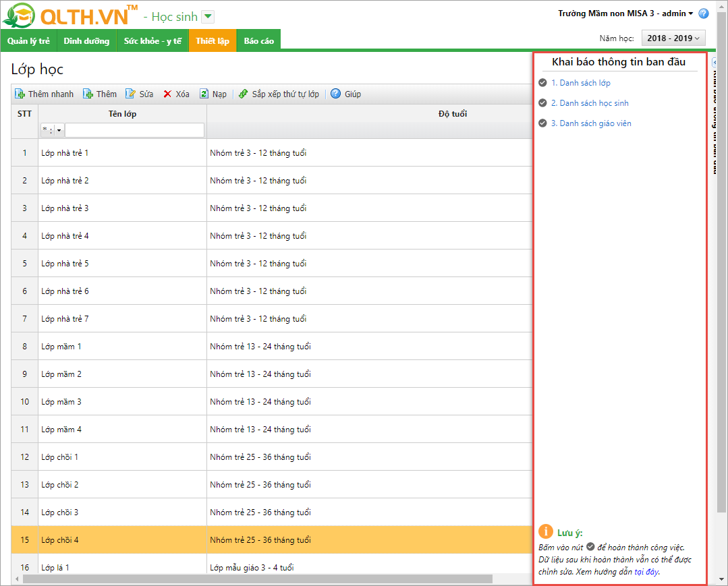Image resolution: width=728 pixels, height=586 pixels.
Task: Click the Tên lớp column header
Action: click(123, 114)
